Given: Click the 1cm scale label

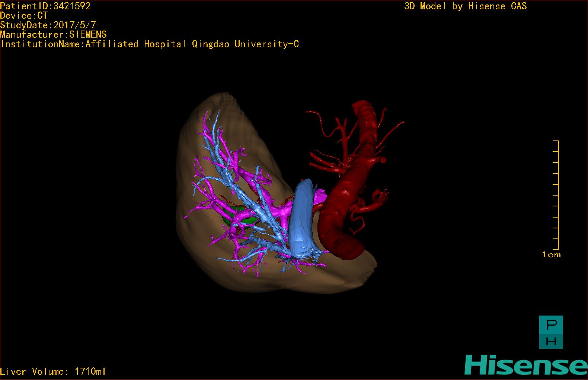Looking at the screenshot, I should click(551, 255).
